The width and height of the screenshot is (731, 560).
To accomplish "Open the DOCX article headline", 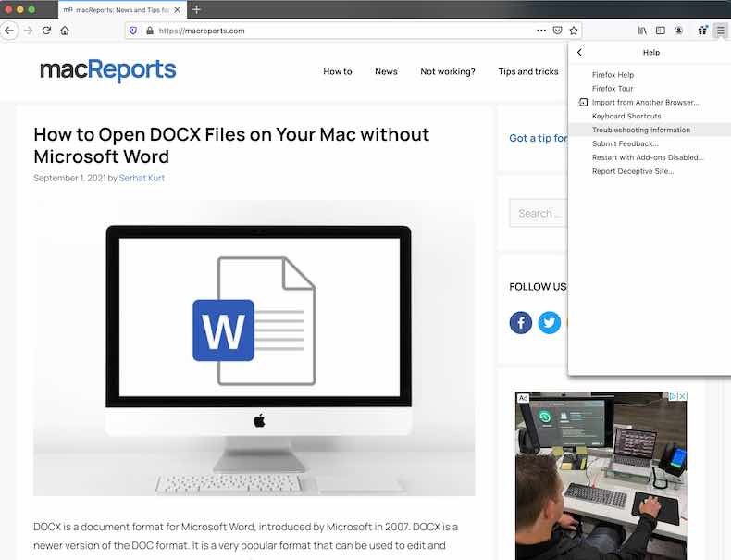I will tap(231, 145).
